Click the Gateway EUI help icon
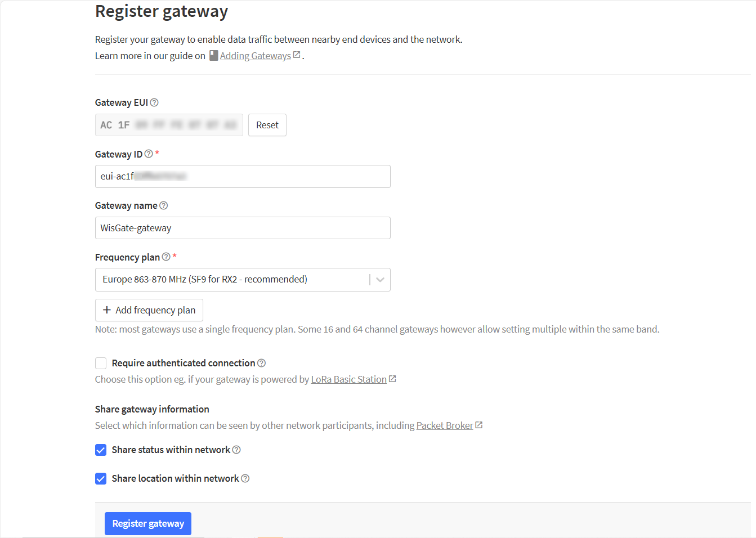 154,102
